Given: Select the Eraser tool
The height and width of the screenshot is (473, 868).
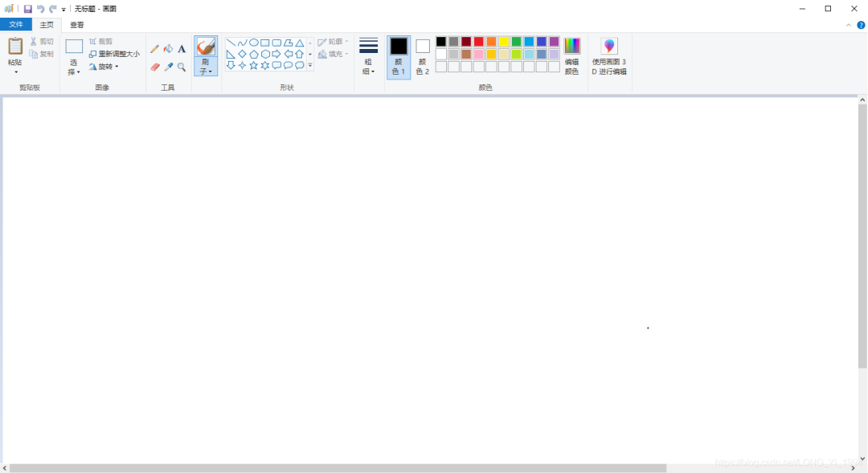Looking at the screenshot, I should tap(154, 66).
